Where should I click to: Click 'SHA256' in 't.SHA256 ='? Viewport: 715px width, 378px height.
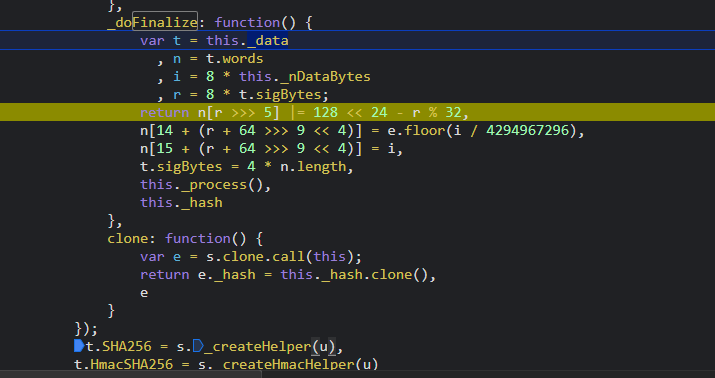[x=127, y=346]
